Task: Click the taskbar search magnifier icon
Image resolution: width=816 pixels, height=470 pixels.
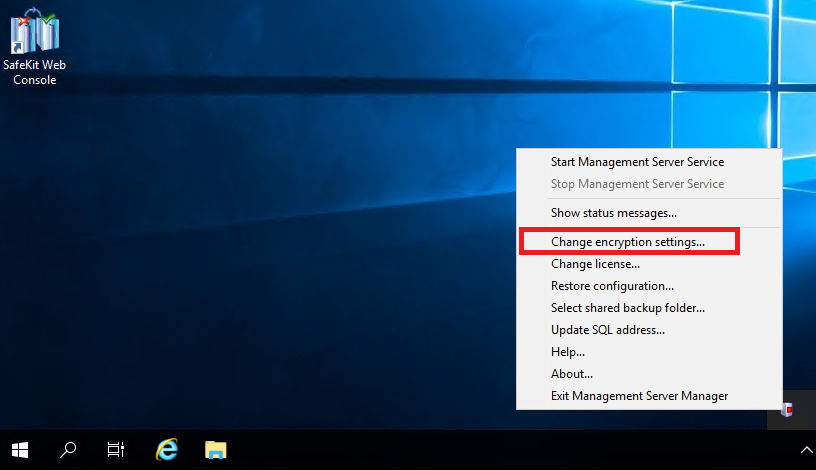Action: point(68,449)
